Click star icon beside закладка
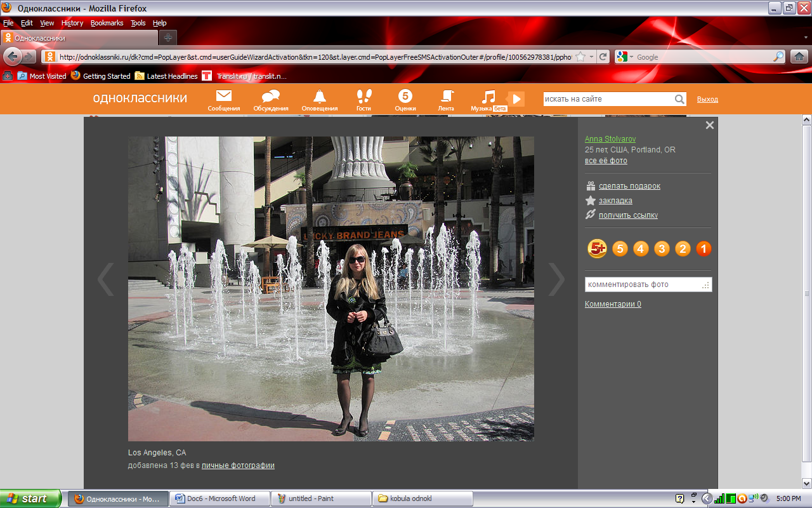 tap(591, 201)
